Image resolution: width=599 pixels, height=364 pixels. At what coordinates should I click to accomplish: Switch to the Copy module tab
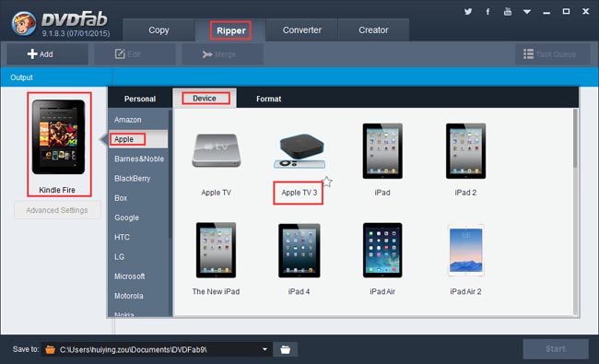159,30
